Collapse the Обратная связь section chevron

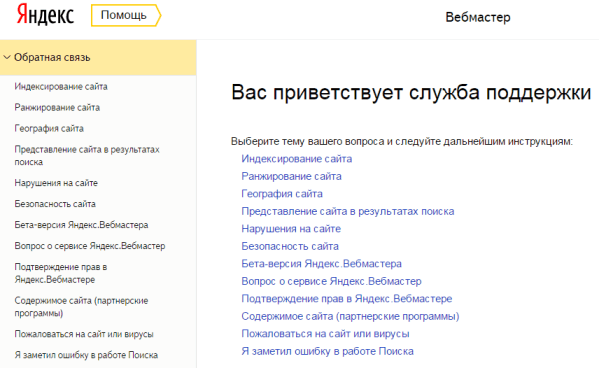tap(6, 57)
